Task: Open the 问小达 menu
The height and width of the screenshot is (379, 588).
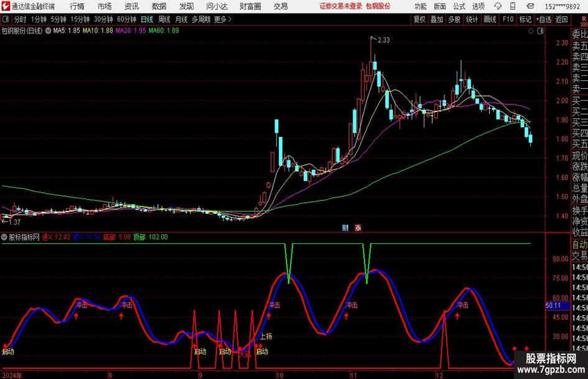Action: (217, 6)
